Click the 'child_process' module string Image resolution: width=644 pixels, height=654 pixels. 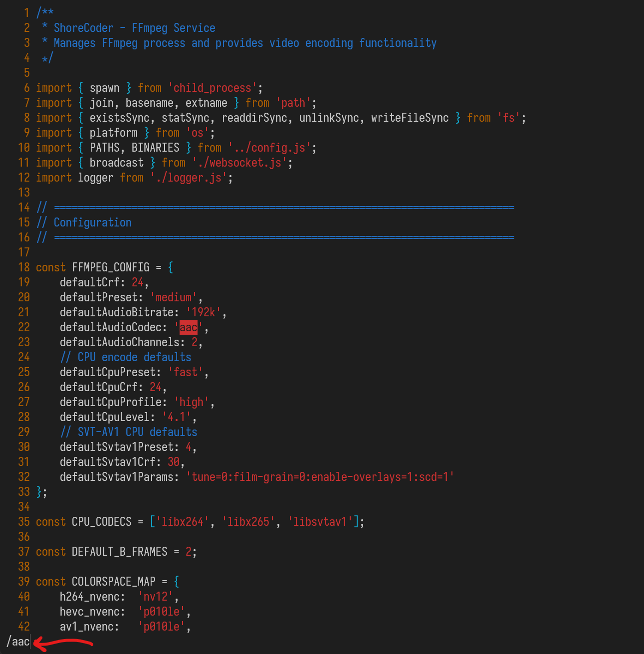213,88
